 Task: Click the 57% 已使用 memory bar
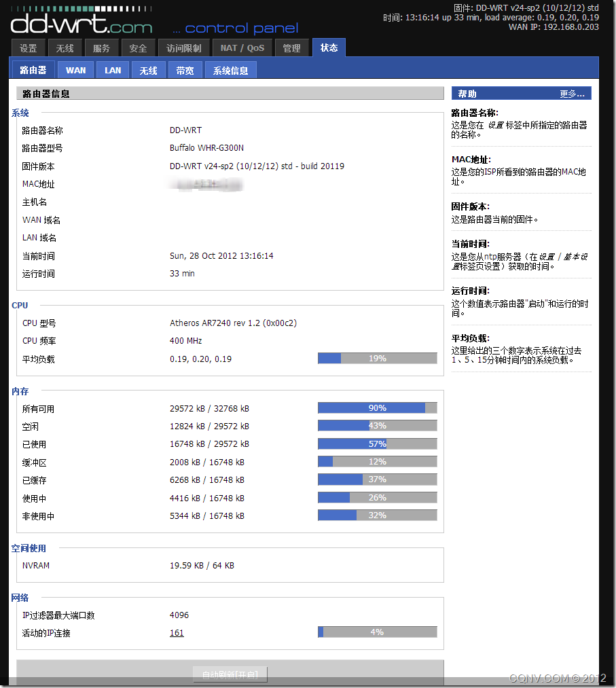(378, 443)
